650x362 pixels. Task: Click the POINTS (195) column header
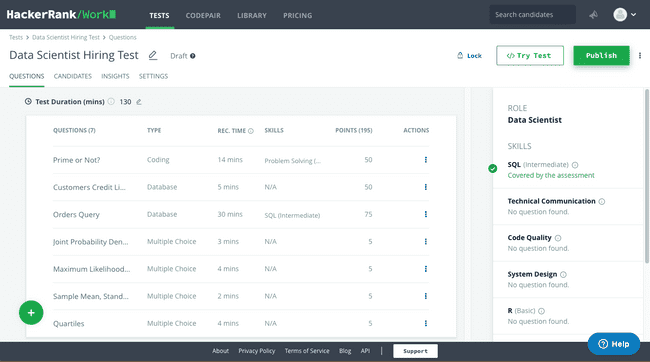click(354, 131)
